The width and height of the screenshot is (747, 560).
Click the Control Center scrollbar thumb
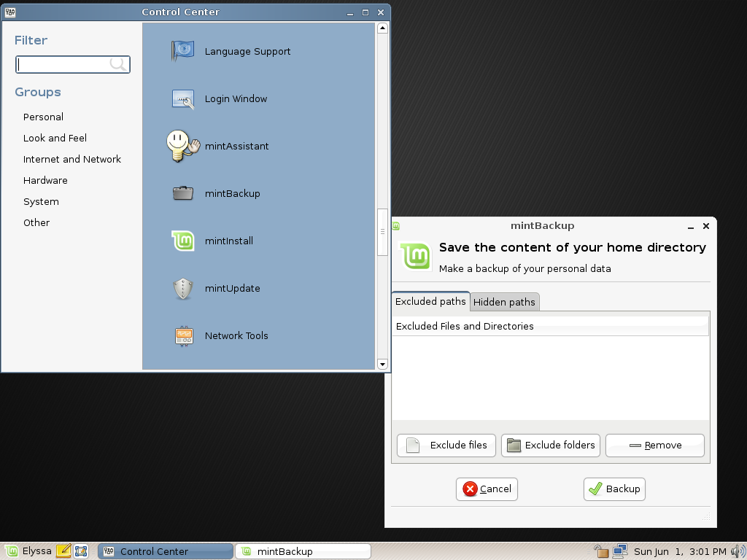(382, 232)
